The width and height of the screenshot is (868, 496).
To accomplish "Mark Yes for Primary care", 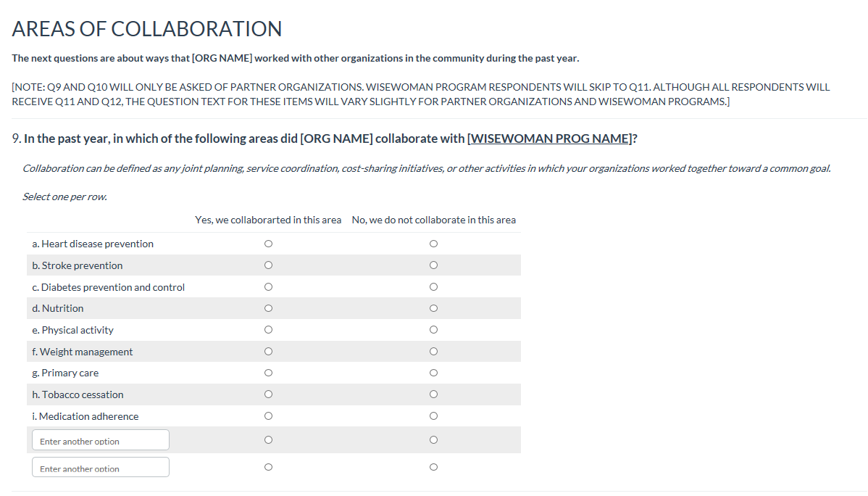I will pyautogui.click(x=268, y=373).
